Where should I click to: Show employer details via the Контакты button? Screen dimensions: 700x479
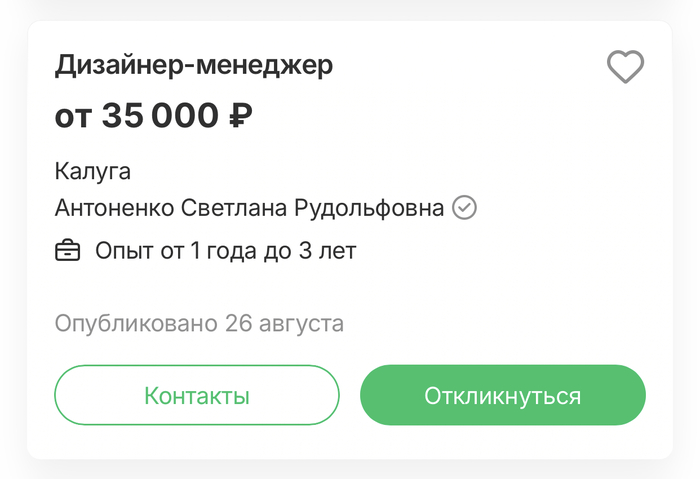(197, 395)
